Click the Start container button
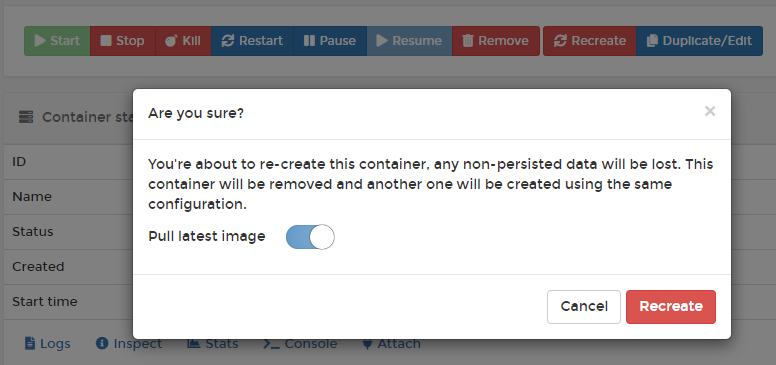Screen dimensions: 776x365 (57, 41)
